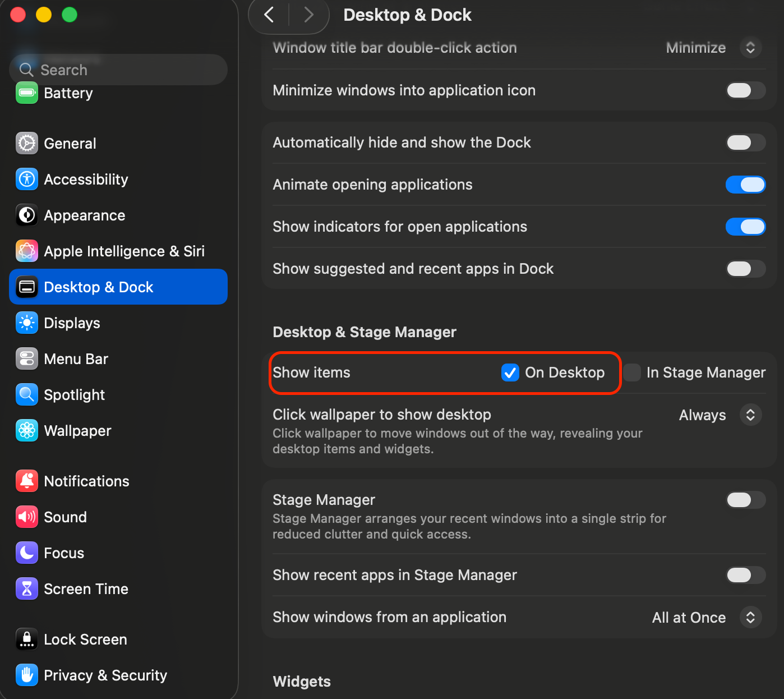Go to Privacy & Security settings
The image size is (784, 699).
click(x=105, y=675)
